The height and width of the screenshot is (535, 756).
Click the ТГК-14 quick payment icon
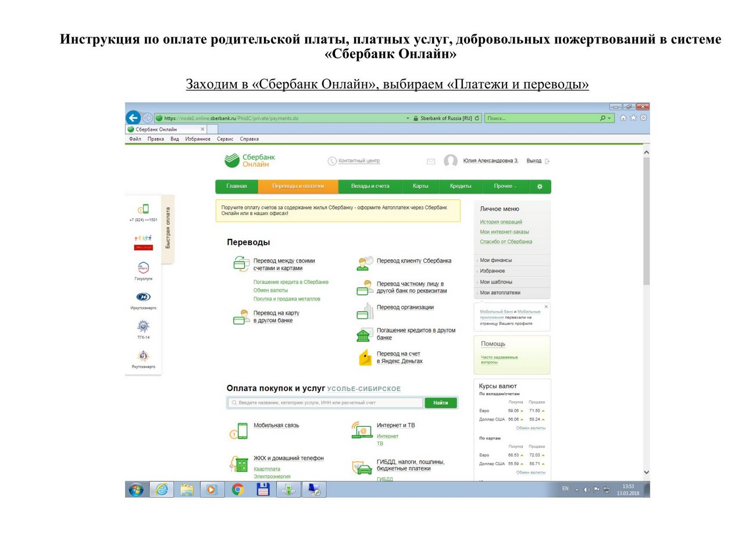(143, 326)
